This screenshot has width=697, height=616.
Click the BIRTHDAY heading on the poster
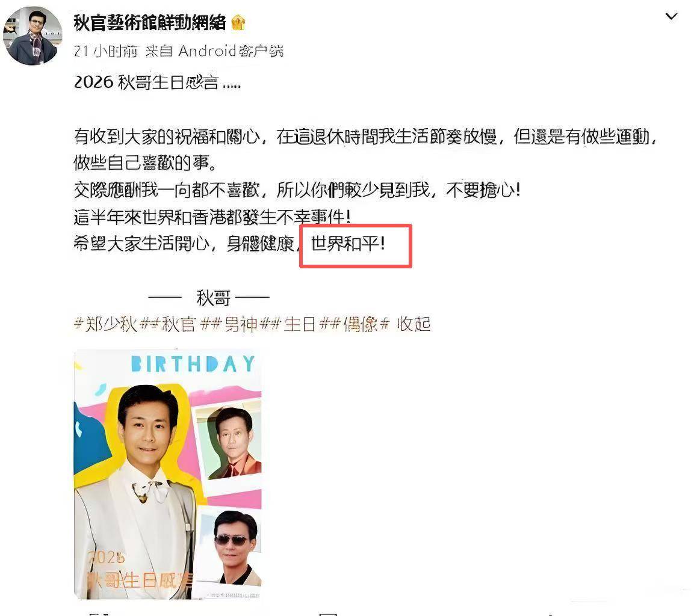click(193, 364)
